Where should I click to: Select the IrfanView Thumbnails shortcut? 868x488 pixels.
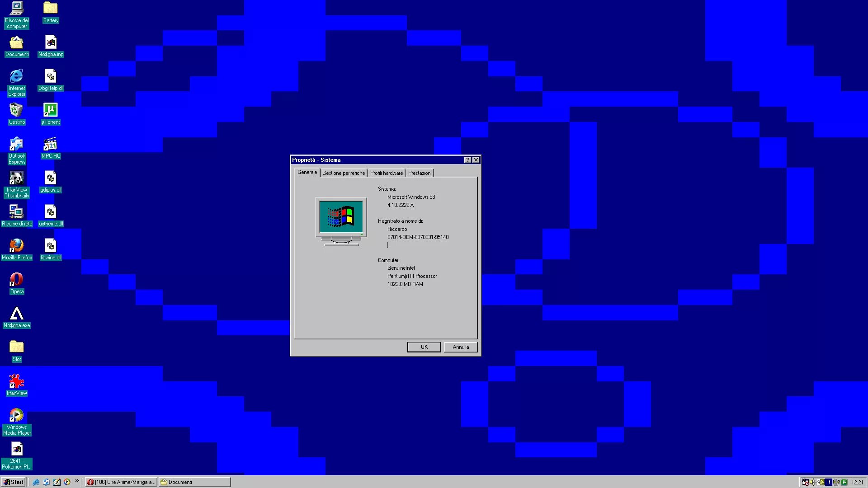point(17,184)
